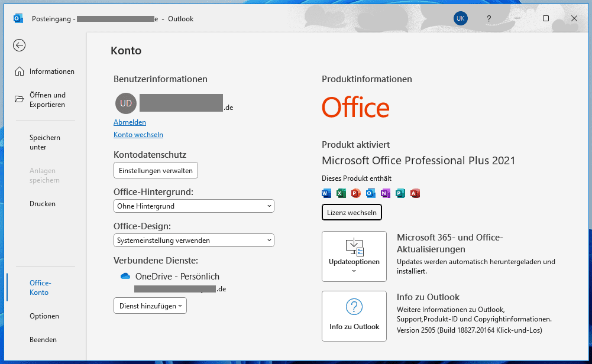Click the OneNote app icon
This screenshot has width=592, height=364.
386,193
